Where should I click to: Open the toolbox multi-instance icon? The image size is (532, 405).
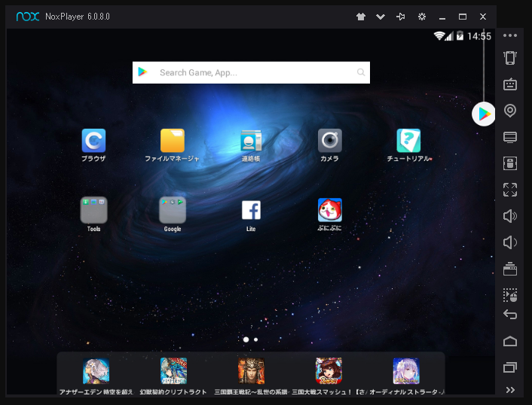point(510,269)
